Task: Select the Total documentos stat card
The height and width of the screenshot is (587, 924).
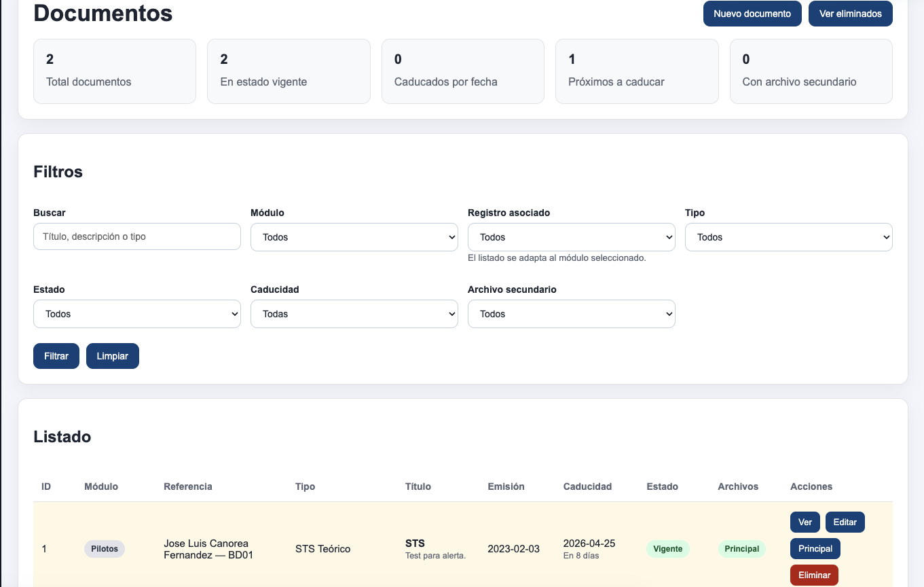Action: [115, 71]
